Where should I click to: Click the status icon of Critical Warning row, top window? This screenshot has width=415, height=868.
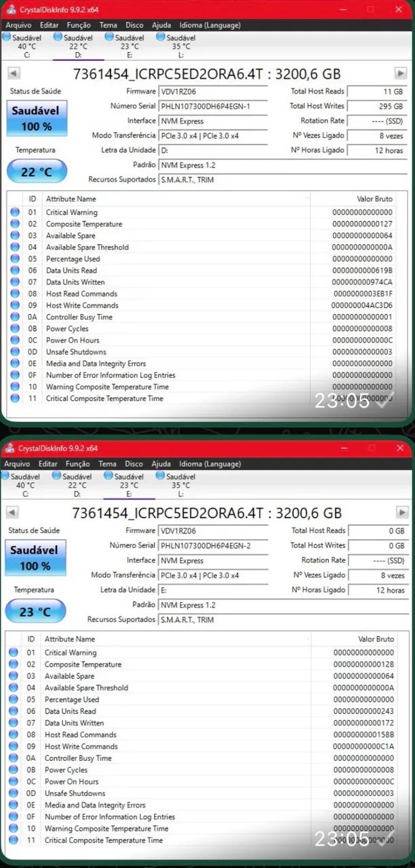point(15,212)
